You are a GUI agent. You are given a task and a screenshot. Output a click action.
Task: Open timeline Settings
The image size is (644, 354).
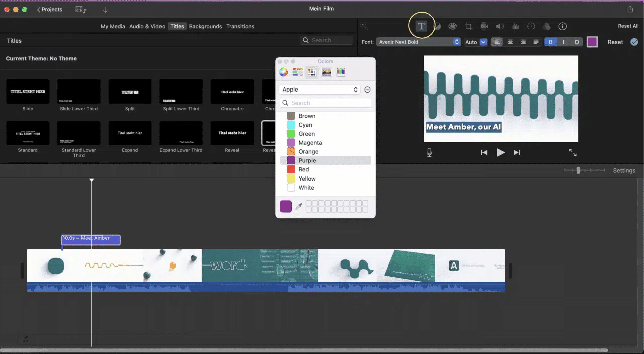pos(624,171)
